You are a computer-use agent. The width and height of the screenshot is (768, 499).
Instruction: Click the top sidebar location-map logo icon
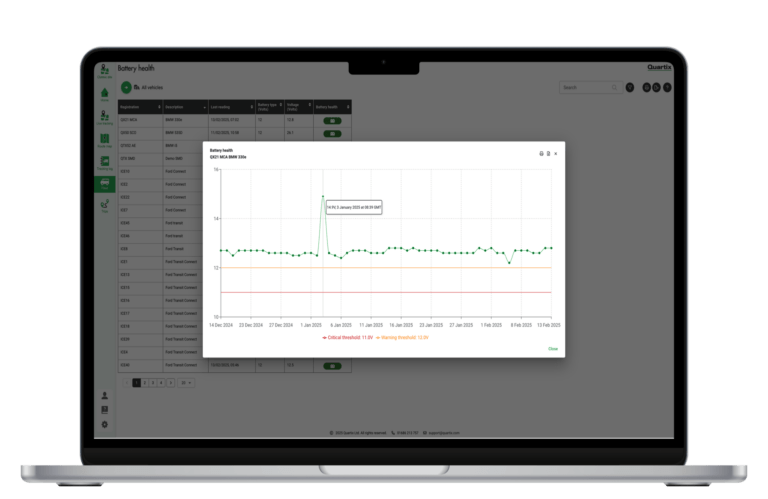point(104,71)
